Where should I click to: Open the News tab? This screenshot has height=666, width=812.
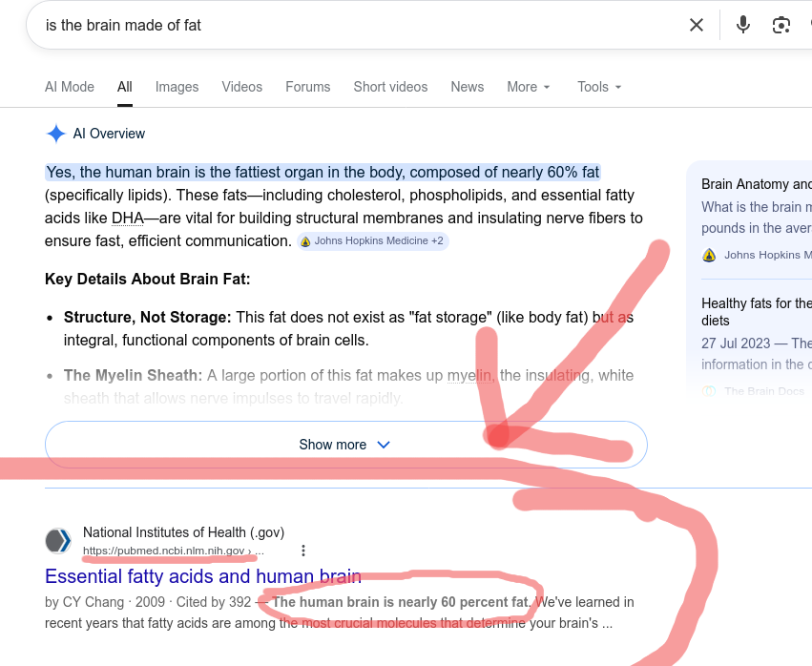[x=468, y=87]
